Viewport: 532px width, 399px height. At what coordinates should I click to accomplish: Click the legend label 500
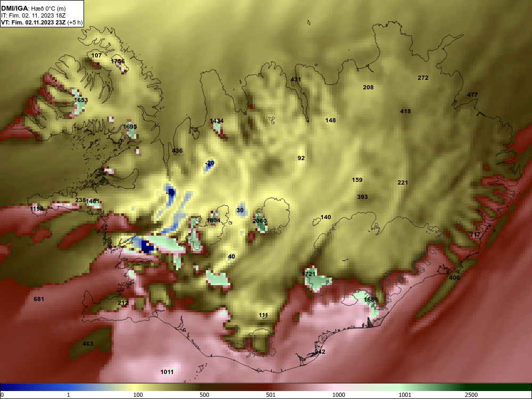tap(204, 395)
